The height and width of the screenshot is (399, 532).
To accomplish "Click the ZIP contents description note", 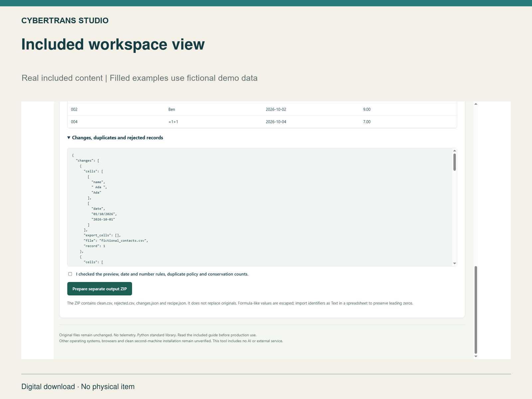I will [x=240, y=303].
